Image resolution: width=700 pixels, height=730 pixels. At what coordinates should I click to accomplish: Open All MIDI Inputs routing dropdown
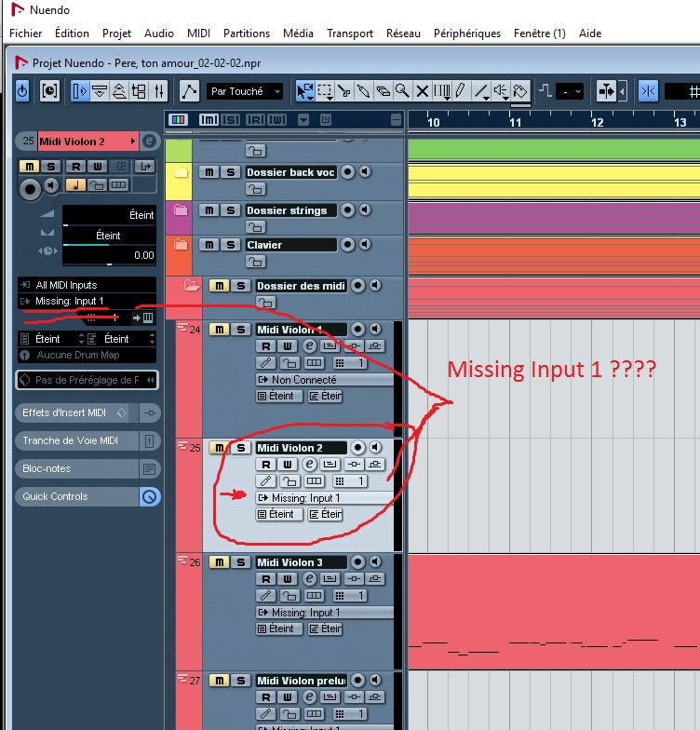click(87, 285)
